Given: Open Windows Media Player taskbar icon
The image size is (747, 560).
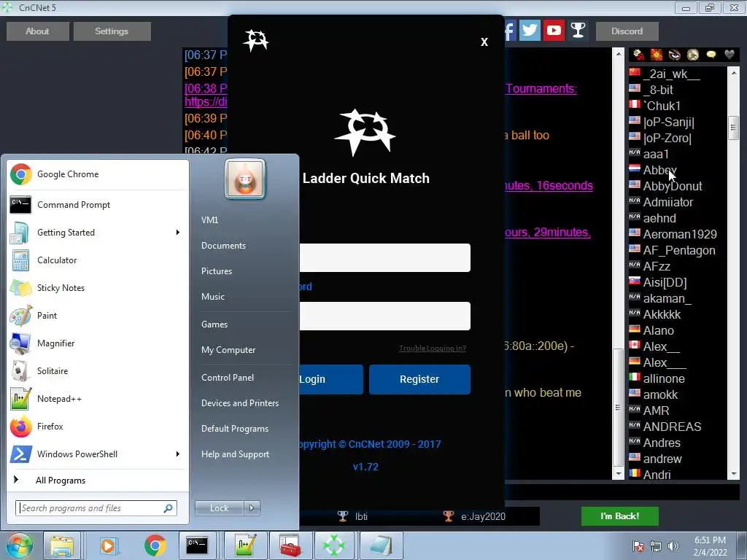Looking at the screenshot, I should 108,545.
